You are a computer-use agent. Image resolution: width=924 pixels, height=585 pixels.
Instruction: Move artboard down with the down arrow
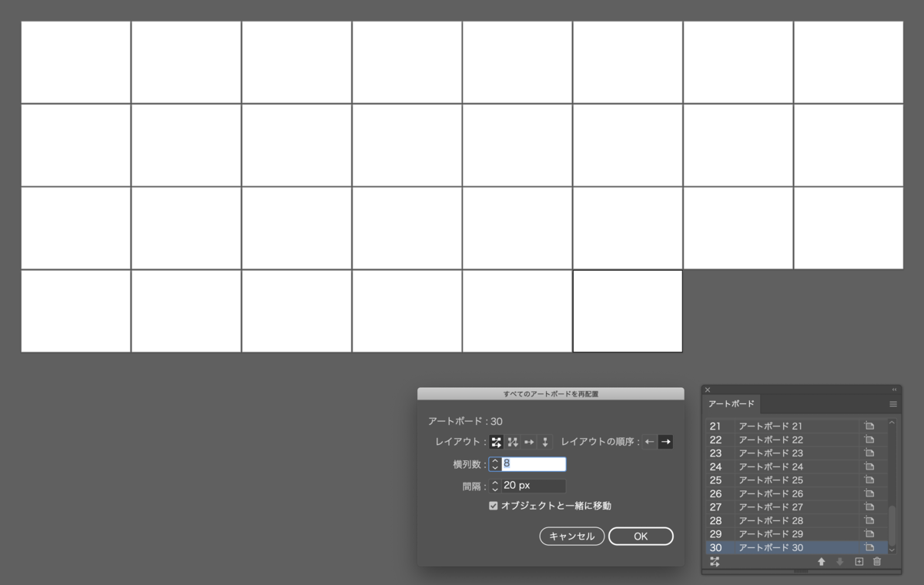[x=840, y=562]
